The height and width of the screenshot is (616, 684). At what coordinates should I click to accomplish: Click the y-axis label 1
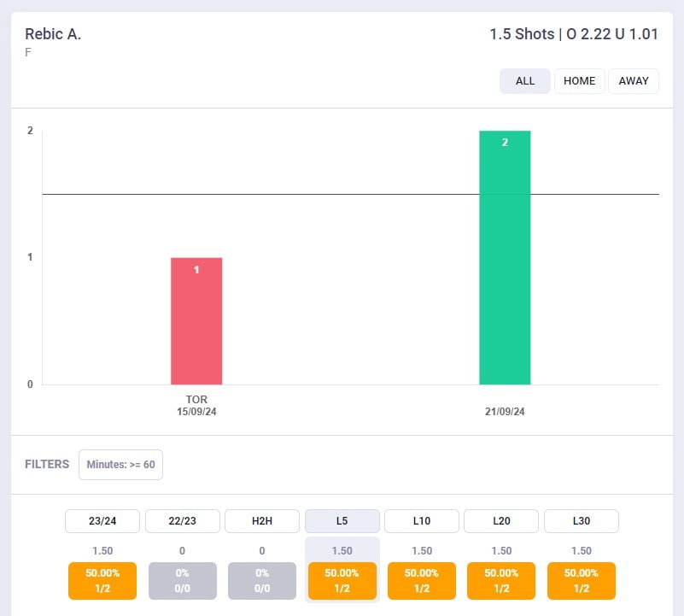30,257
